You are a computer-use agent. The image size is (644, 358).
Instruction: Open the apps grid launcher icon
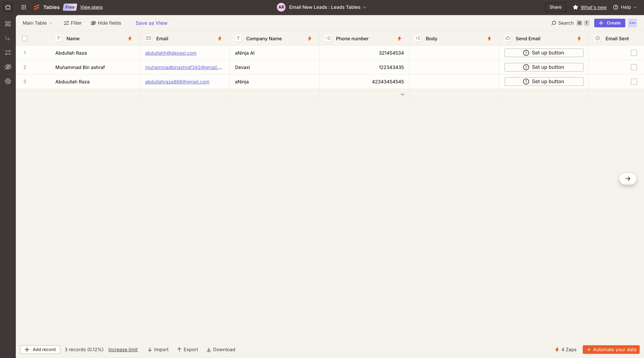[24, 7]
